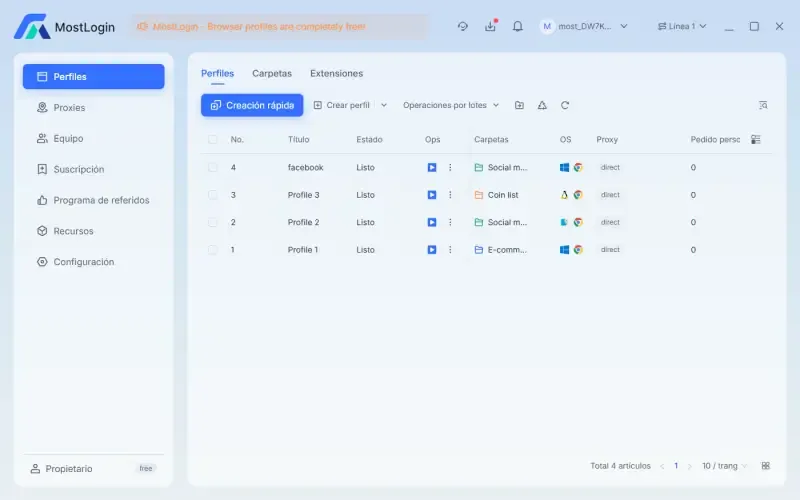The height and width of the screenshot is (500, 800).
Task: Go to page 1 in pagination
Action: coord(676,466)
